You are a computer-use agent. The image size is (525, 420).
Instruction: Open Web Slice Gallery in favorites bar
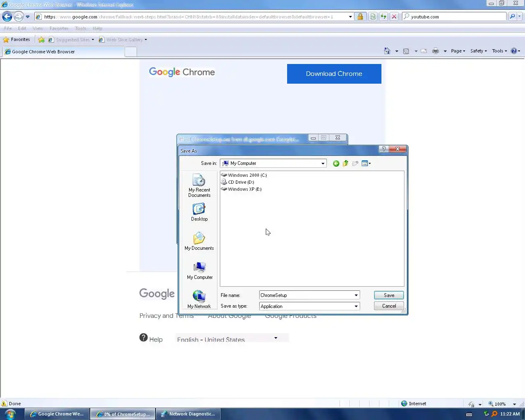click(123, 40)
